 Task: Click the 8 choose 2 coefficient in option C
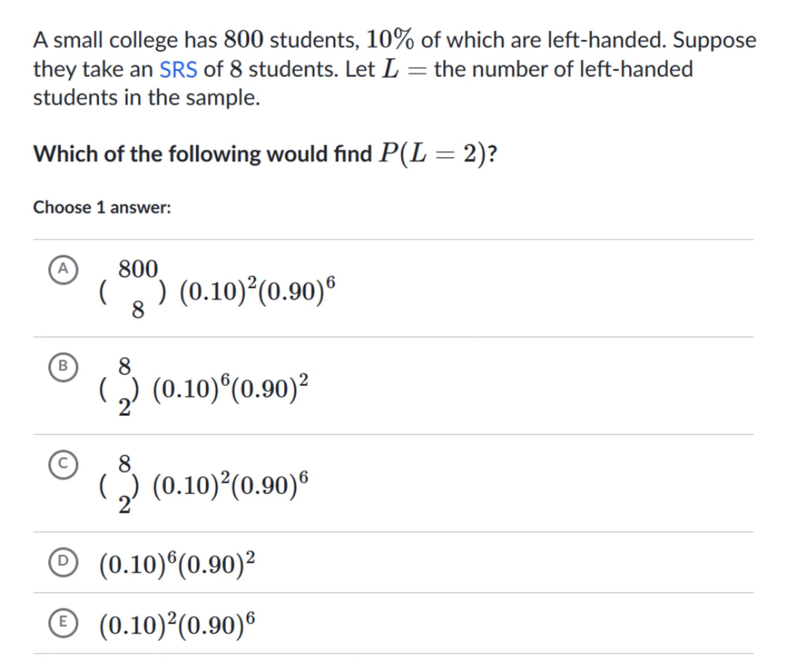point(120,484)
